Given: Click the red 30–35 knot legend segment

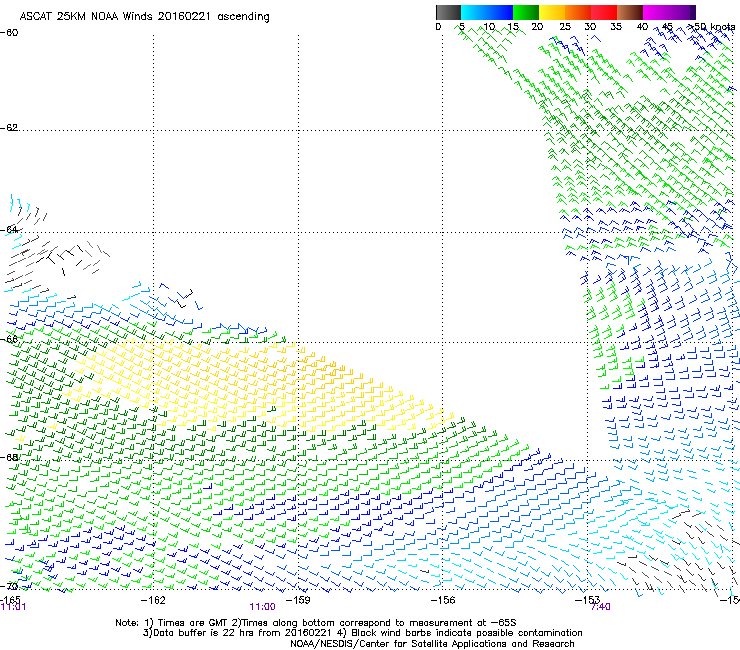Looking at the screenshot, I should click(604, 12).
